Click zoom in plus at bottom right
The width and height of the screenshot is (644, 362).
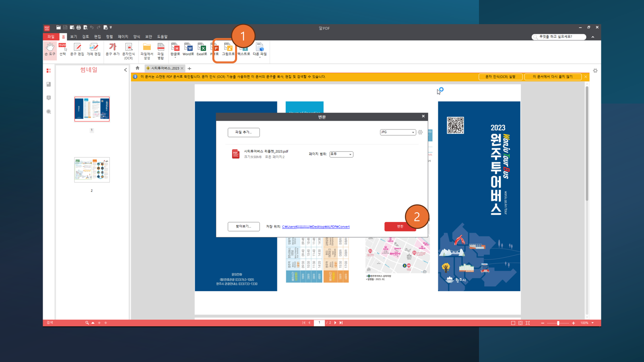point(574,323)
